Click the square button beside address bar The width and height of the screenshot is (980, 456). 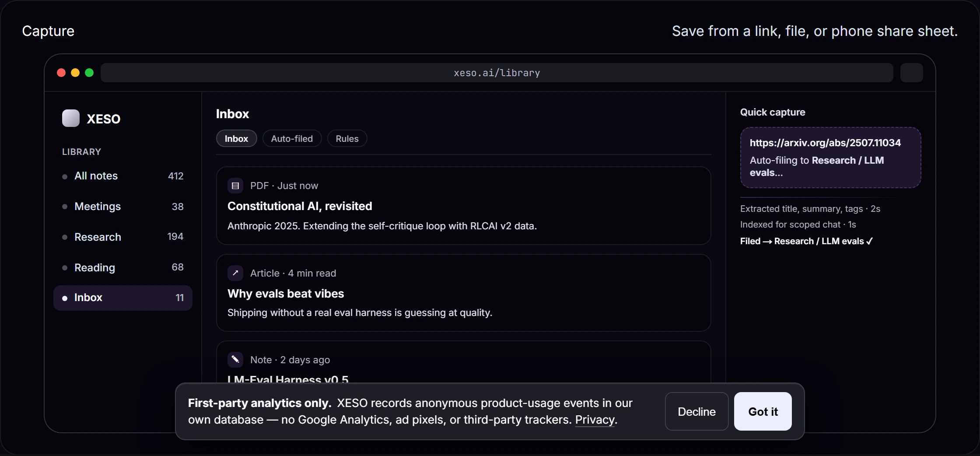point(912,73)
